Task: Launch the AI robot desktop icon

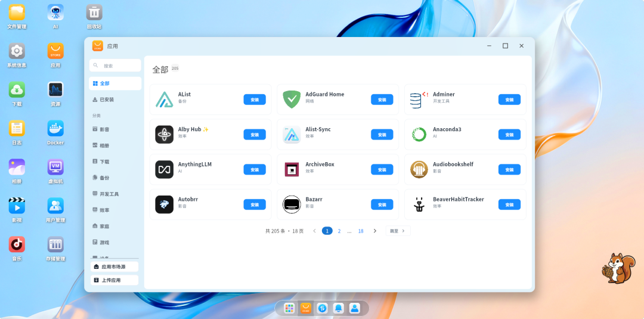Action: pyautogui.click(x=55, y=13)
